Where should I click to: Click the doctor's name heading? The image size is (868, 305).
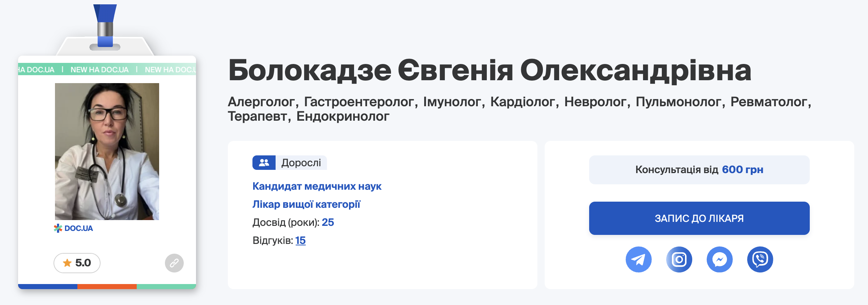coord(490,70)
